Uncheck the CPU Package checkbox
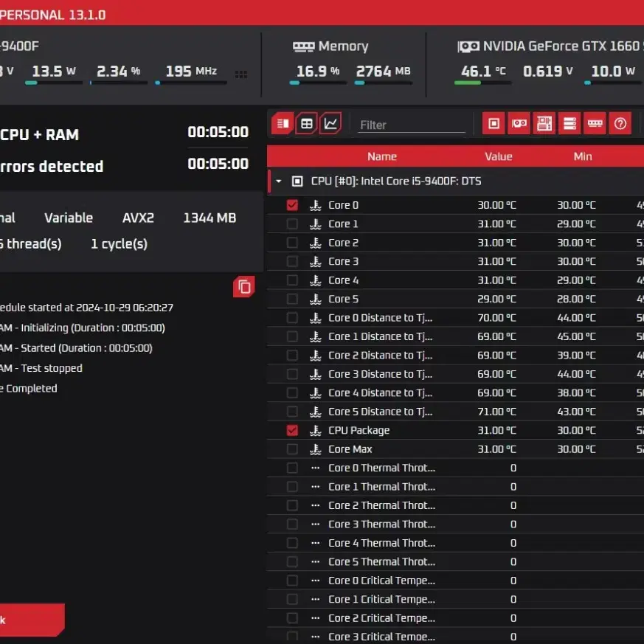644x644 pixels. [292, 430]
